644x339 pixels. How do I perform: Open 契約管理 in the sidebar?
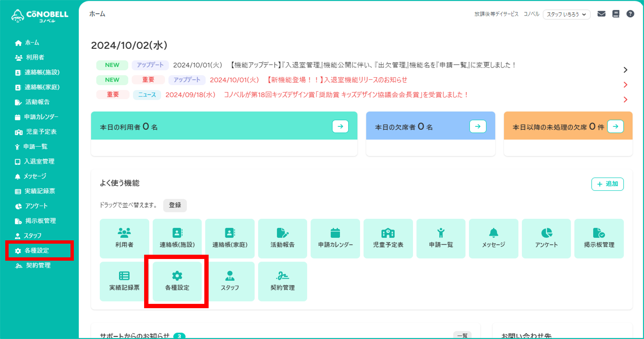pos(33,266)
